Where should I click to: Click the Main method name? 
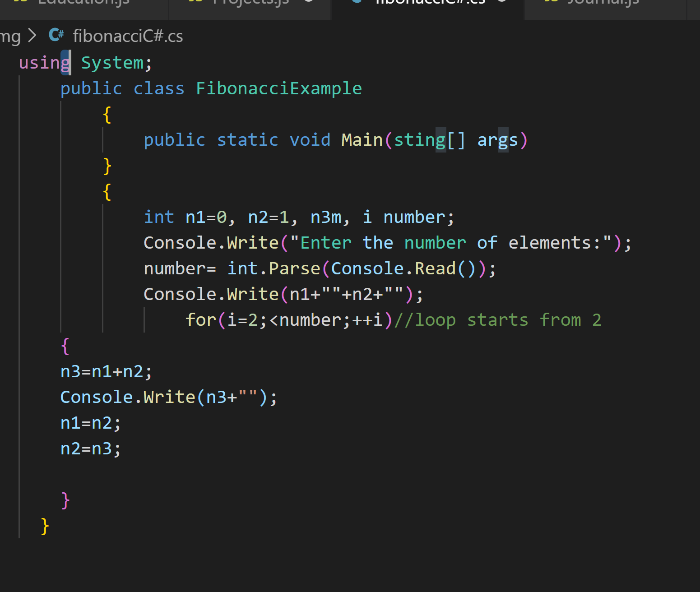click(x=362, y=140)
